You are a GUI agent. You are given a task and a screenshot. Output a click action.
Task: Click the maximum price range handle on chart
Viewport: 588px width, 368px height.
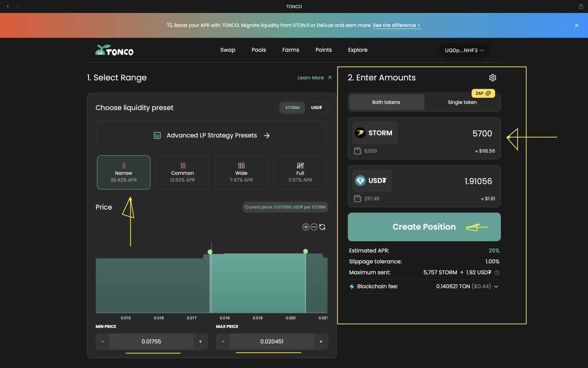pyautogui.click(x=306, y=251)
